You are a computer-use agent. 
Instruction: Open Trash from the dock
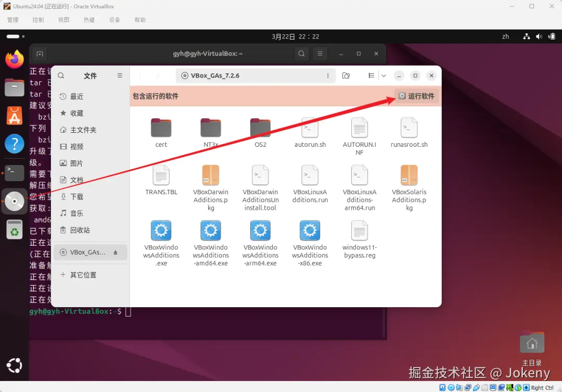pos(15,230)
